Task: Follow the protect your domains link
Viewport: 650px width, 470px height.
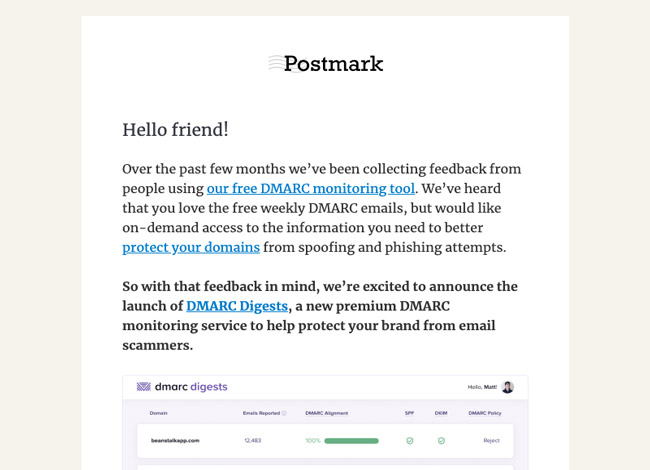Action: [x=191, y=248]
